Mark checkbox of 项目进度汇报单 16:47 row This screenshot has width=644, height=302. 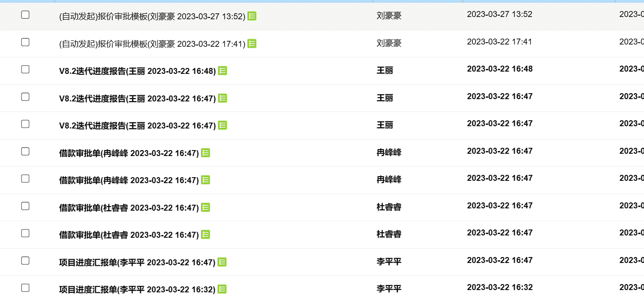click(x=25, y=261)
